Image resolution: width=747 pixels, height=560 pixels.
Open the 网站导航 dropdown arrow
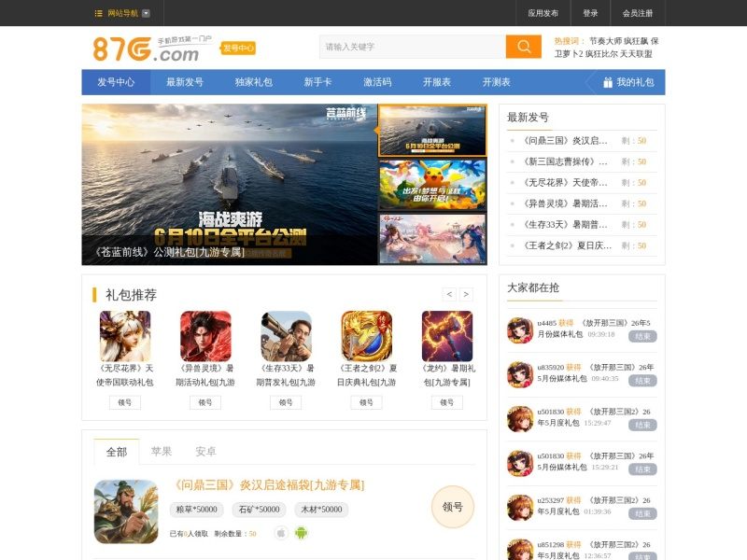click(147, 13)
